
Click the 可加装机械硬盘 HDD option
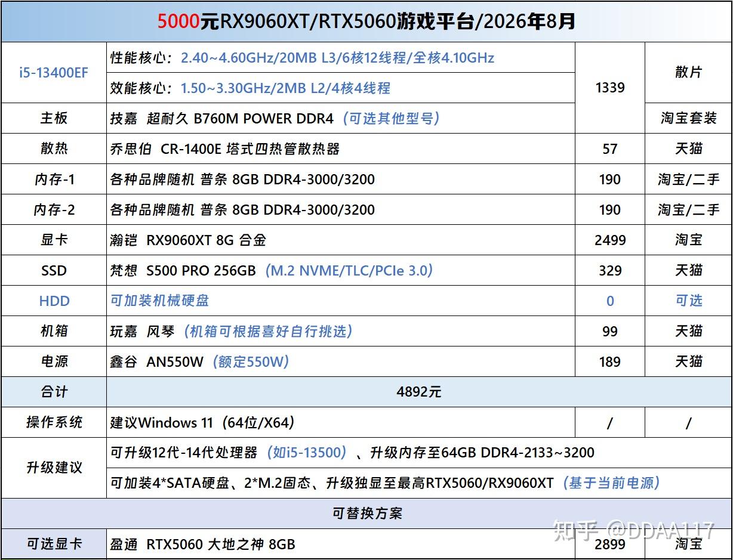[341, 301]
